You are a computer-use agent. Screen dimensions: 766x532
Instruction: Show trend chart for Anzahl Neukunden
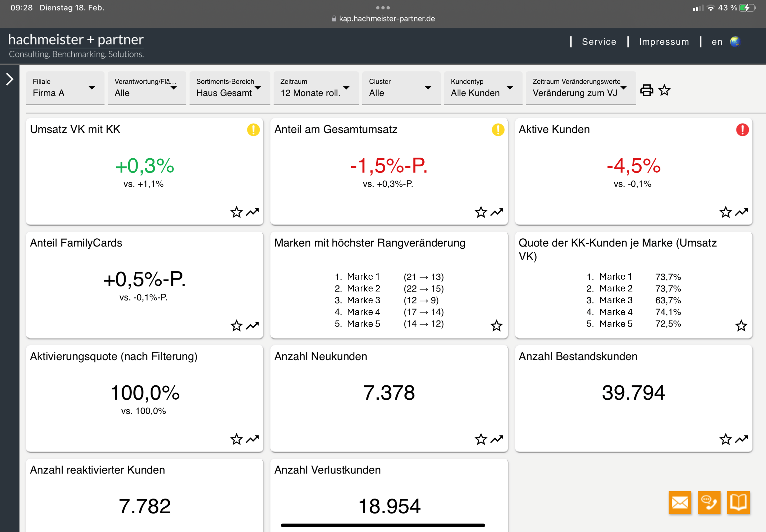point(497,439)
